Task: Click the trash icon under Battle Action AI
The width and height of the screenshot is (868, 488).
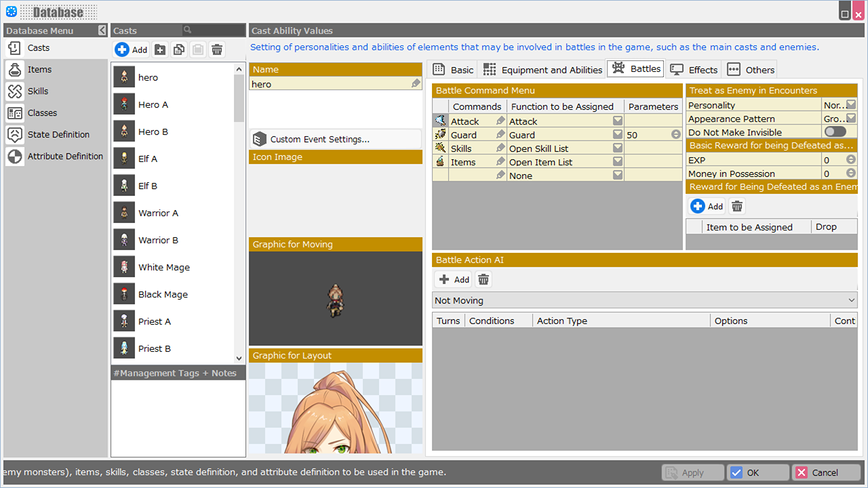Action: click(x=483, y=279)
